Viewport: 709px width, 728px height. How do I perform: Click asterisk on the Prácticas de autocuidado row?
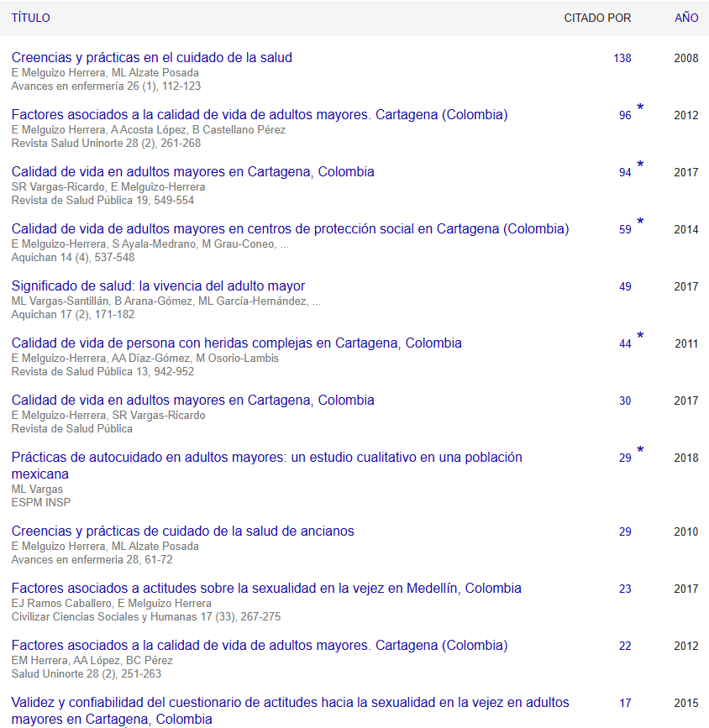[640, 451]
